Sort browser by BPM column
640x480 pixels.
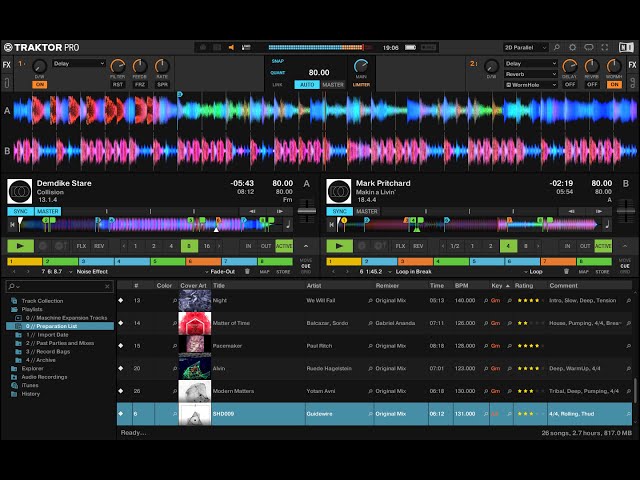point(462,286)
